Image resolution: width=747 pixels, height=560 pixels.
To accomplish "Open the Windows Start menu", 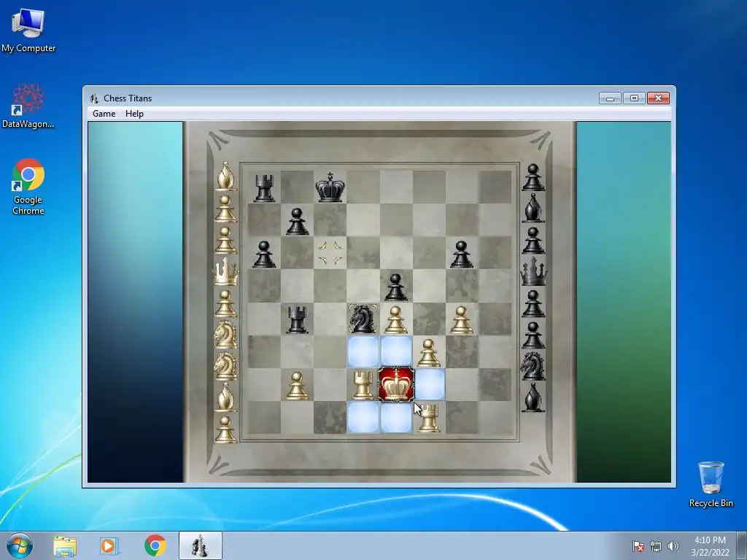I will 20,545.
